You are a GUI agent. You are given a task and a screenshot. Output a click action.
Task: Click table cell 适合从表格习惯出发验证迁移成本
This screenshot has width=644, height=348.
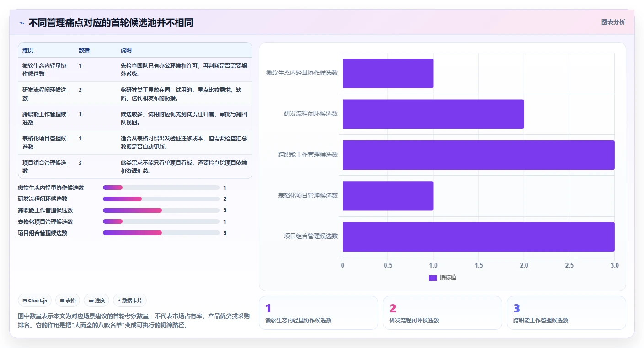pos(184,142)
